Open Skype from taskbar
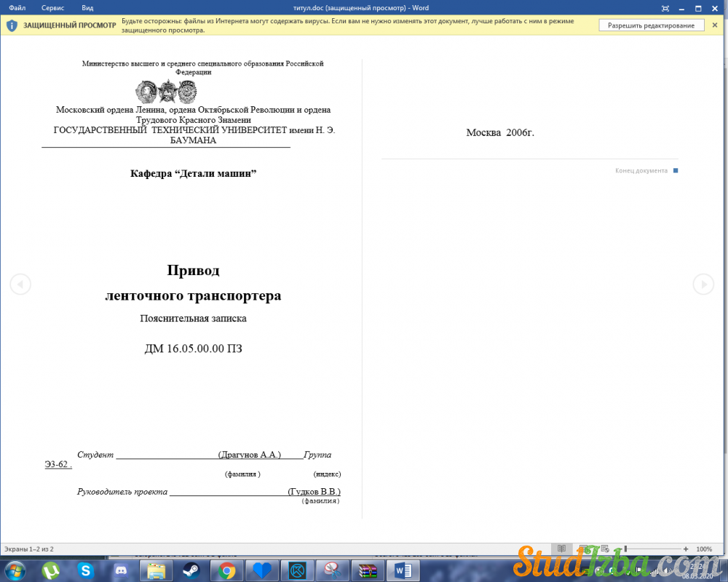The width and height of the screenshot is (728, 582). [x=85, y=570]
